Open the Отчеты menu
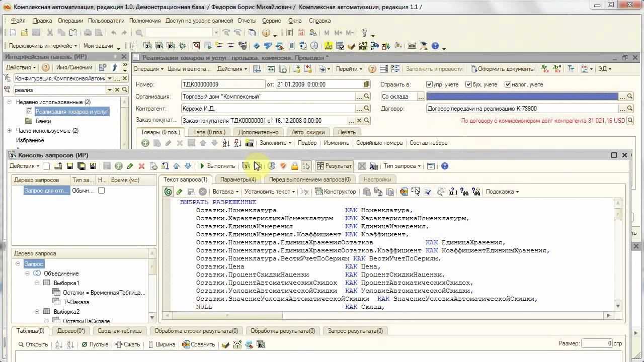Viewport: 644px width, 362px height. [x=247, y=21]
